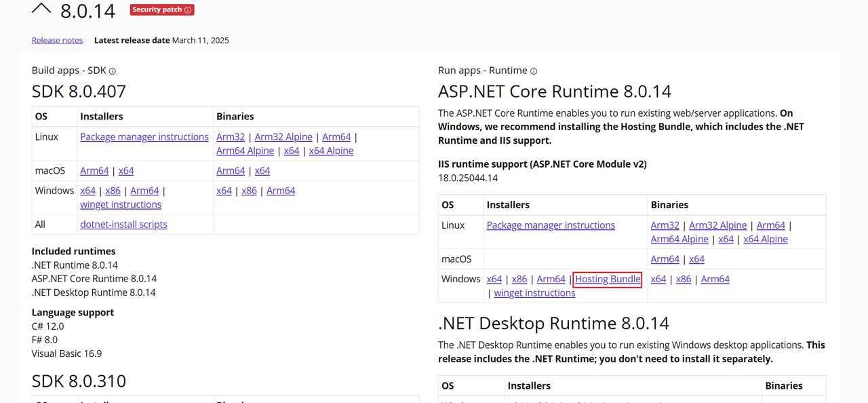
Task: Download SDK 8.0.407 Linux Arm32 Alpine binary
Action: click(283, 137)
